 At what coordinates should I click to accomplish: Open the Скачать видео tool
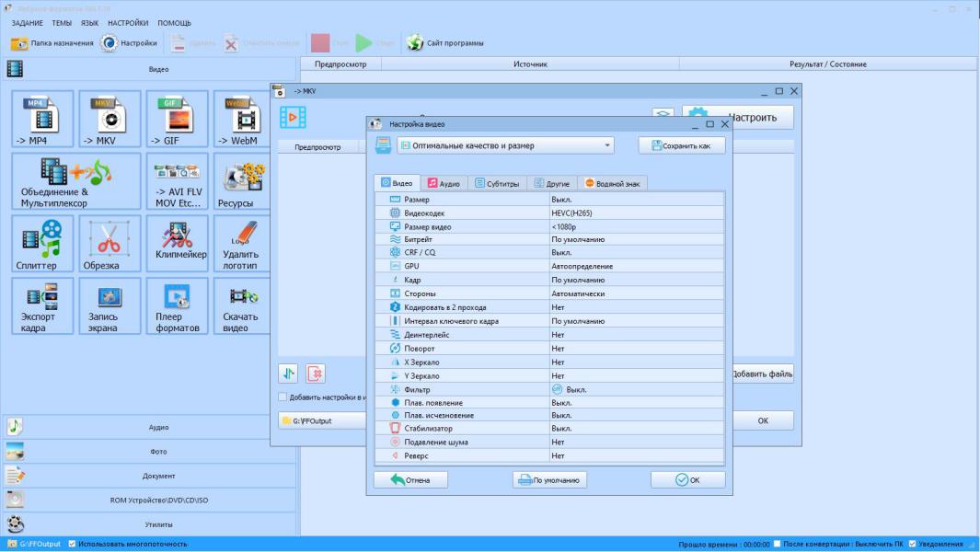click(x=243, y=306)
